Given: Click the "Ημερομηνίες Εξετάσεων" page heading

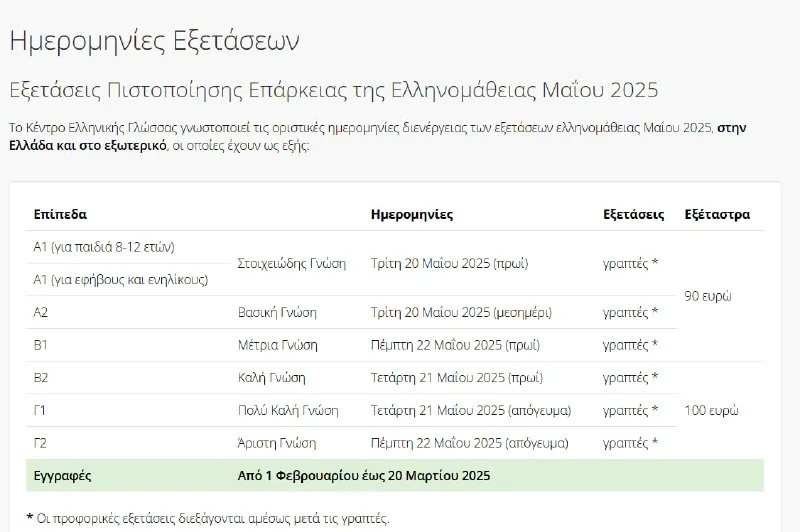Looking at the screenshot, I should click(153, 41).
